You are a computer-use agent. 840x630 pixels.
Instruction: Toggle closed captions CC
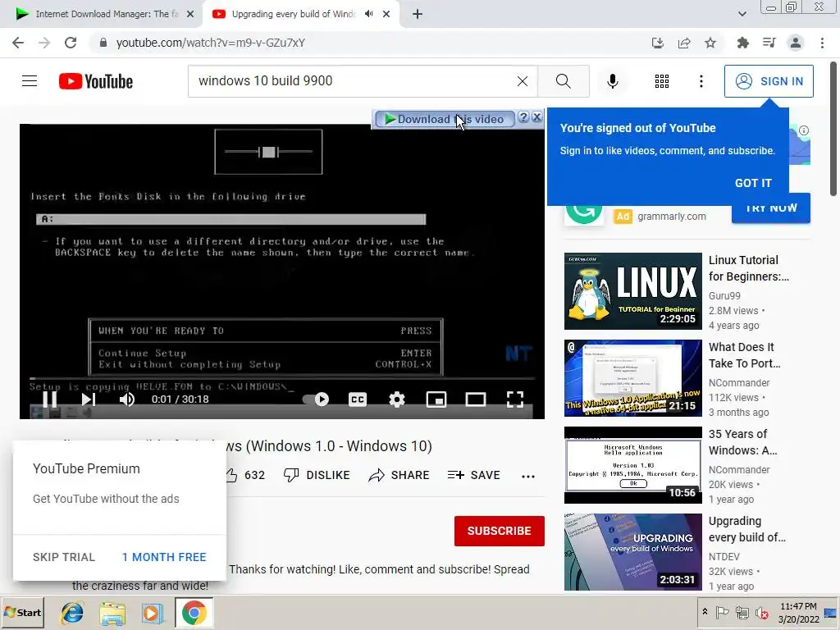tap(358, 399)
